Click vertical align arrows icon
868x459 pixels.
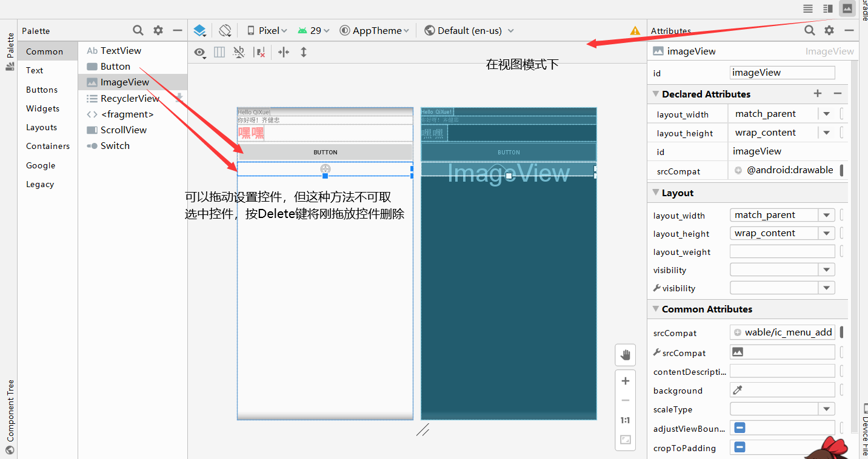(304, 53)
